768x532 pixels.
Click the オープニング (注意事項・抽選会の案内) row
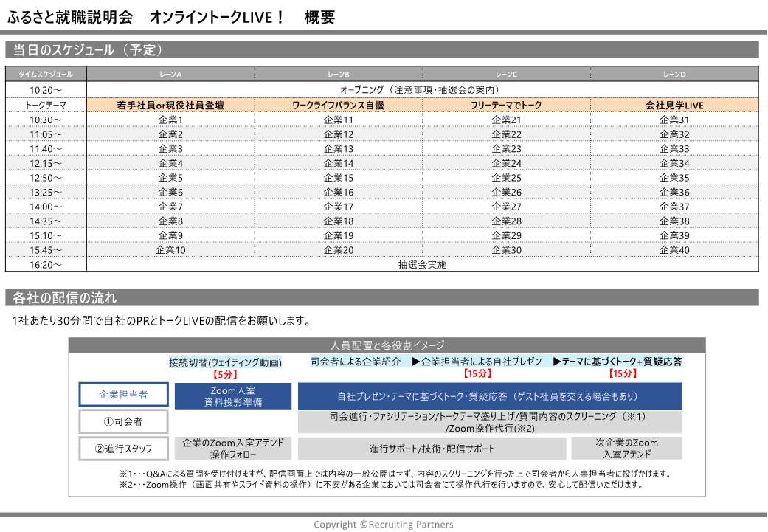[422, 89]
